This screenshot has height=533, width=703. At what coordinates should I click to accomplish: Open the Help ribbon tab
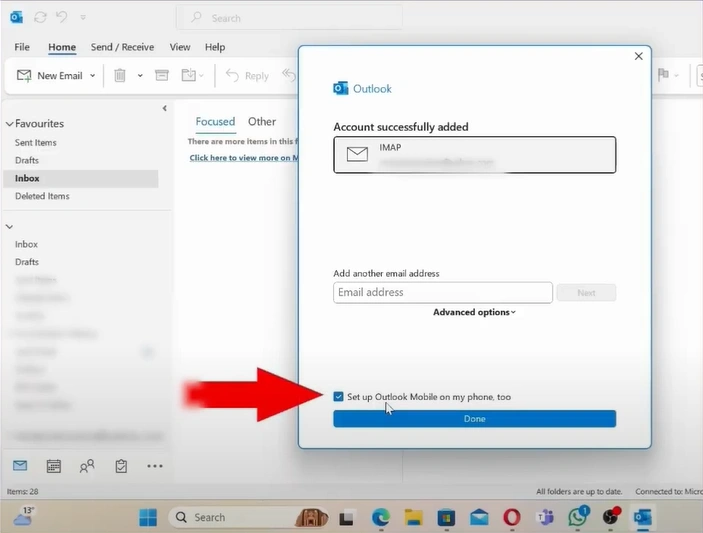[x=215, y=47]
